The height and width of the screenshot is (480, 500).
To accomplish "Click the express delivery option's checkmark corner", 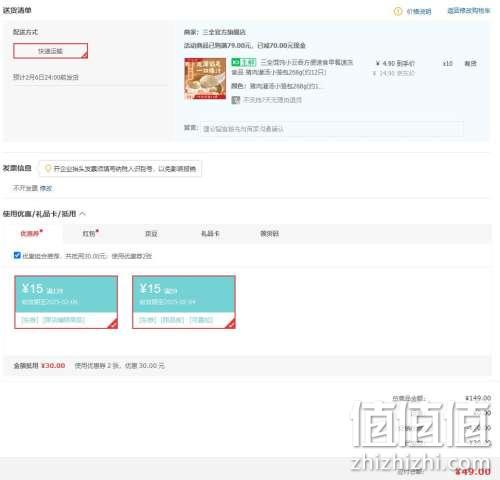I will click(x=85, y=55).
